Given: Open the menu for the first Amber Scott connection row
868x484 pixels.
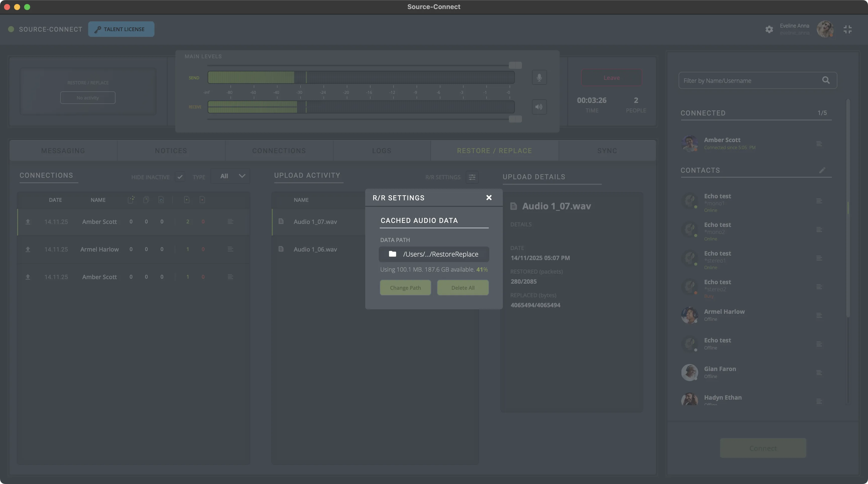Looking at the screenshot, I should click(x=231, y=222).
